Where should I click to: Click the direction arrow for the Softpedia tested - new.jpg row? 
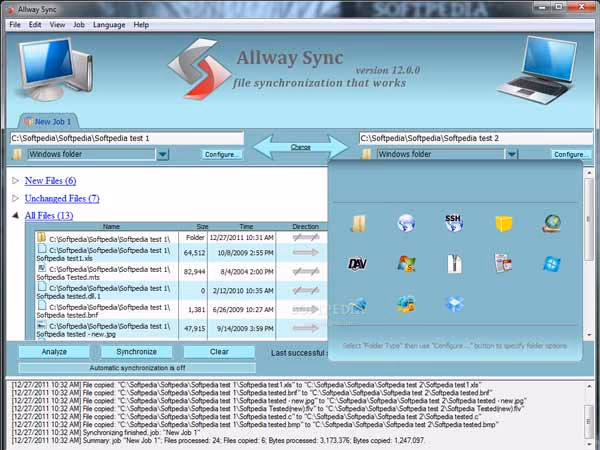305,328
